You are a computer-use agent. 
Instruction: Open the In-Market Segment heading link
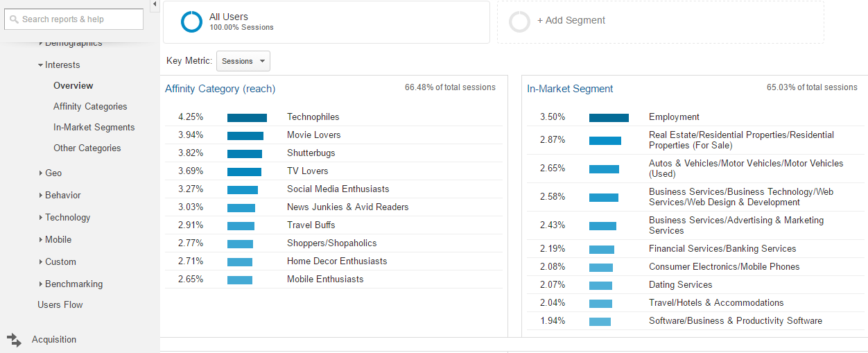[570, 89]
